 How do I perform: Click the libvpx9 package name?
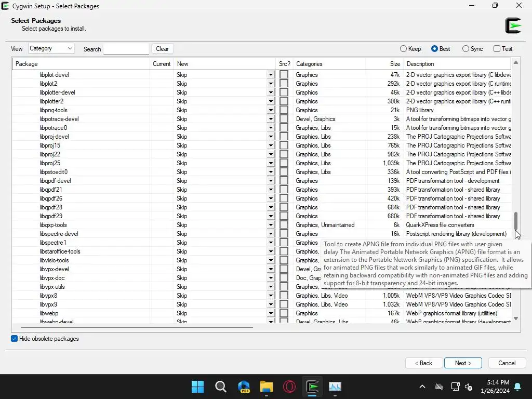pyautogui.click(x=48, y=304)
